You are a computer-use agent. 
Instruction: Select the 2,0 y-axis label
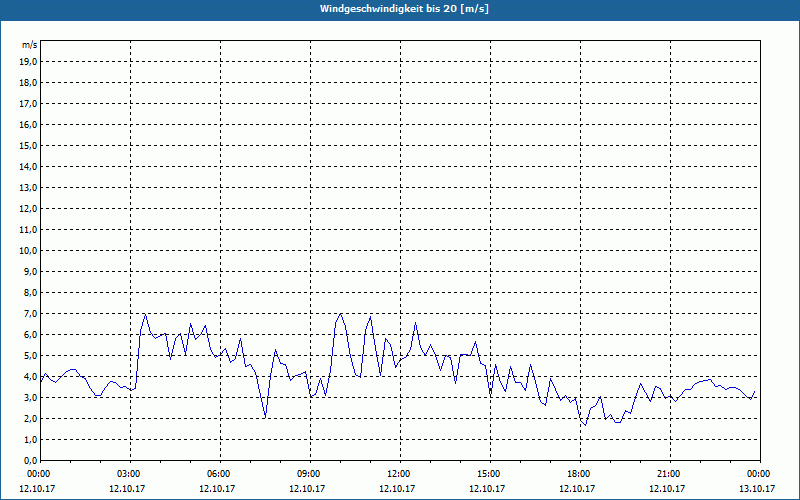(x=30, y=418)
